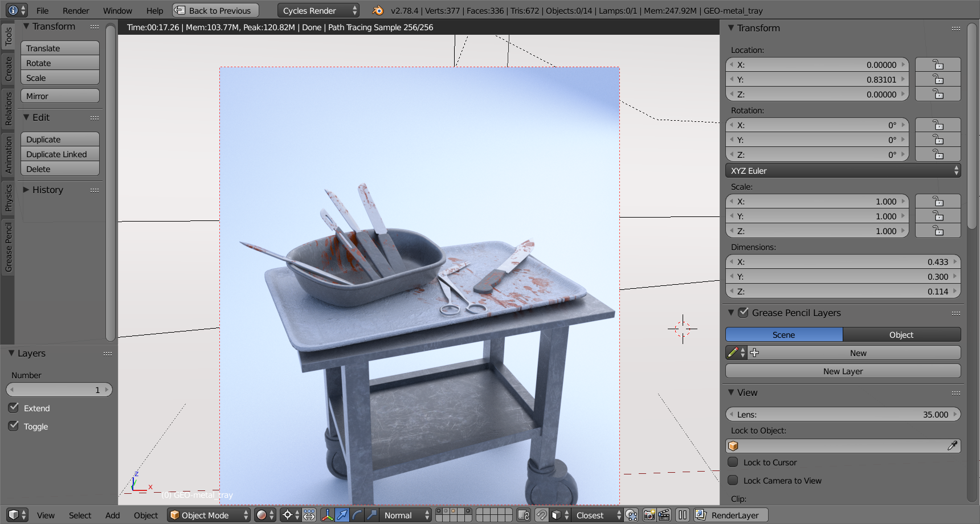Open the XYZ Euler rotation mode dropdown
The width and height of the screenshot is (980, 524).
click(843, 171)
